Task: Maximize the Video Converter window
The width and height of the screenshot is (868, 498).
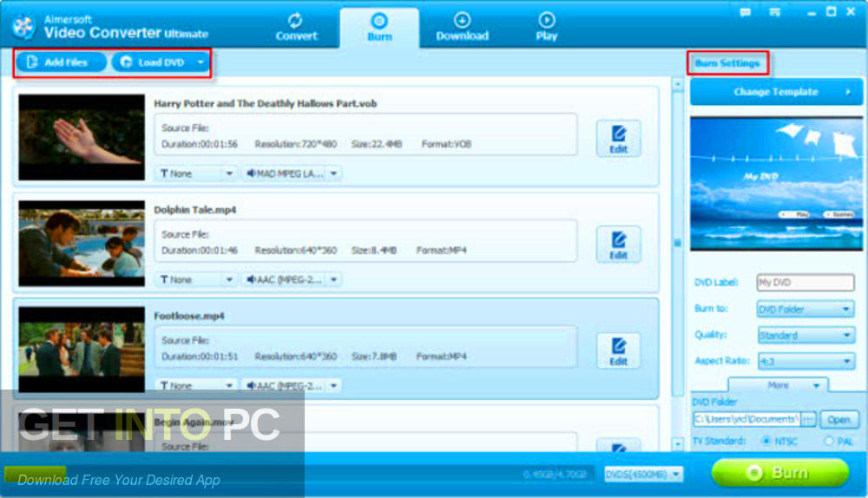Action: (831, 11)
